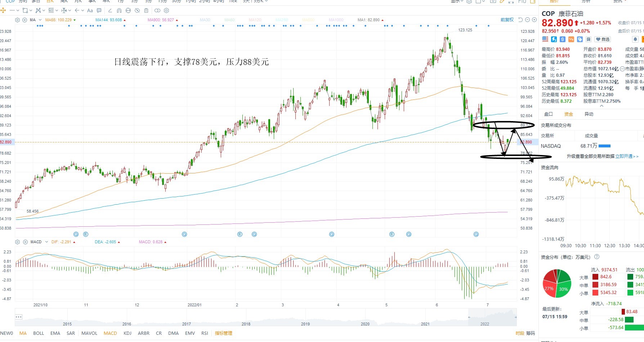Add a comment bubble note
The height and width of the screenshot is (342, 644).
pos(99,10)
